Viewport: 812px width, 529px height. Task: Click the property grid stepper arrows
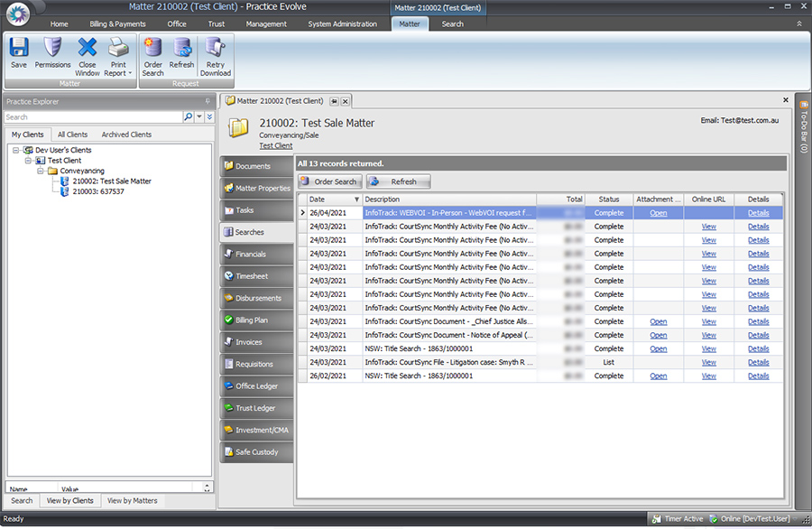click(x=208, y=487)
